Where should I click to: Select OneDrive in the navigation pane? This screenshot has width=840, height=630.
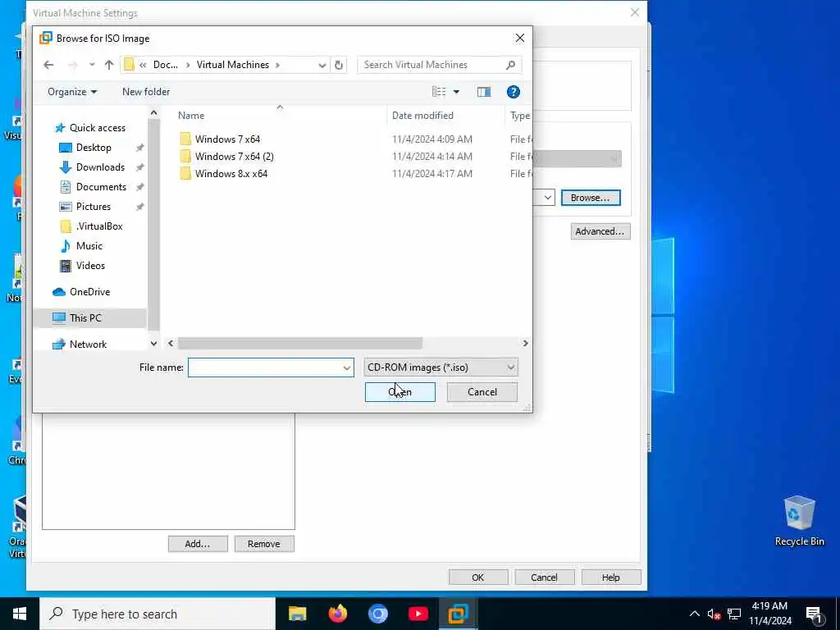(89, 292)
